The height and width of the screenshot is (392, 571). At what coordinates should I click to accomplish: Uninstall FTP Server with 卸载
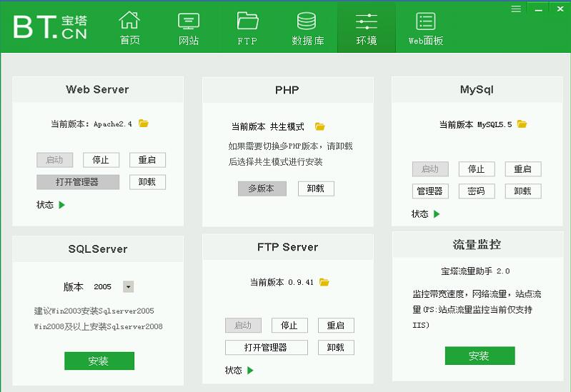tap(336, 348)
